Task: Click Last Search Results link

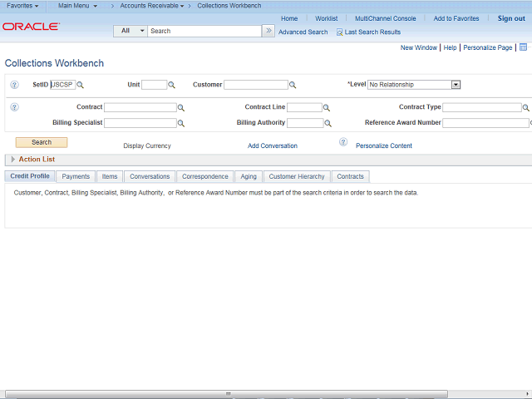Action: coord(372,32)
